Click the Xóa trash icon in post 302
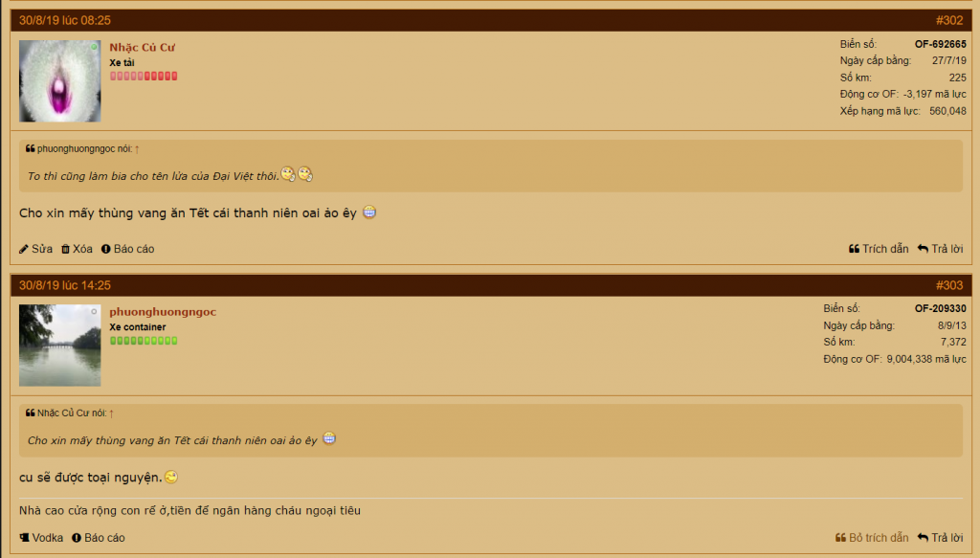Viewport: 980px width, 558px height. 65,249
